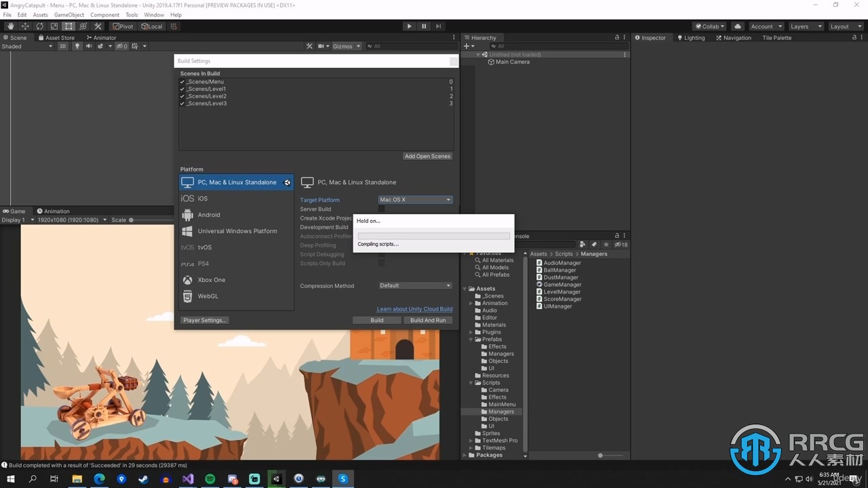The width and height of the screenshot is (868, 488).
Task: Toggle scene audio speaker icon
Action: point(89,46)
